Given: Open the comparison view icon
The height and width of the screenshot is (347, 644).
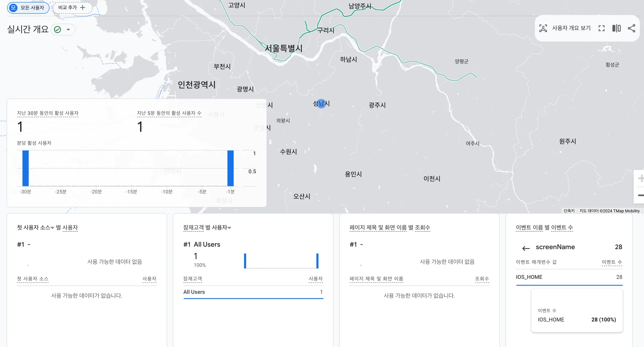Looking at the screenshot, I should (616, 28).
